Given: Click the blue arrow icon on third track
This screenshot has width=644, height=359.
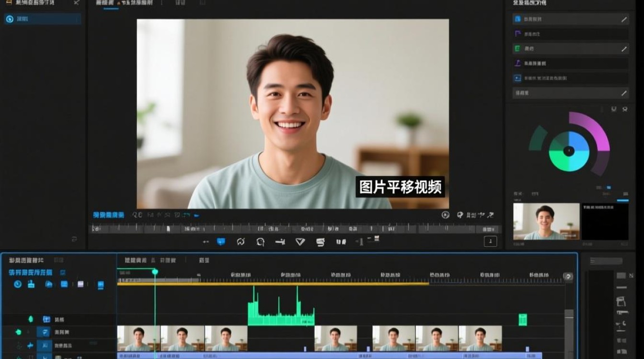Looking at the screenshot, I should 30,345.
